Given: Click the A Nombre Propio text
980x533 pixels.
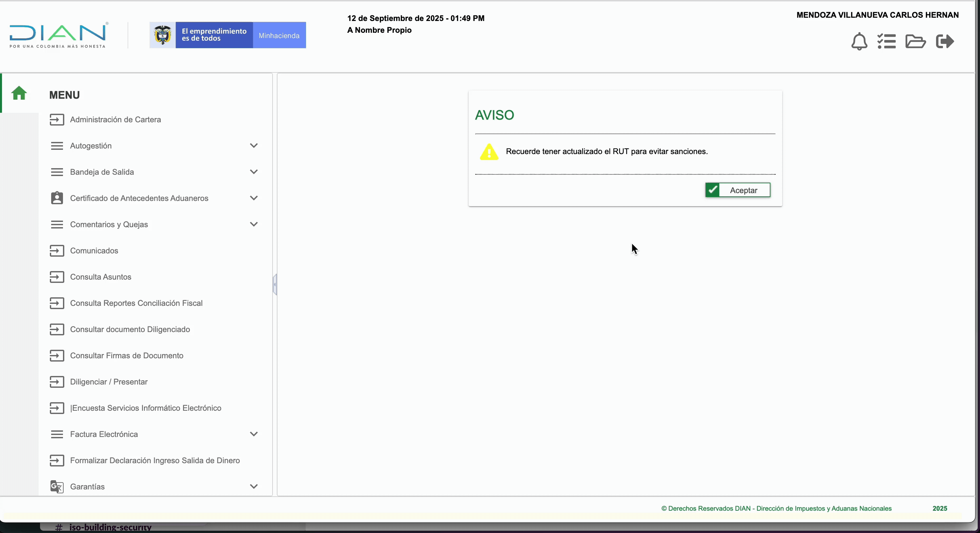Looking at the screenshot, I should coord(379,30).
